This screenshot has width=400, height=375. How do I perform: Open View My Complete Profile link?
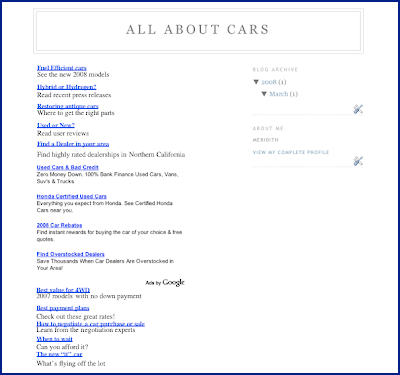[x=291, y=152]
